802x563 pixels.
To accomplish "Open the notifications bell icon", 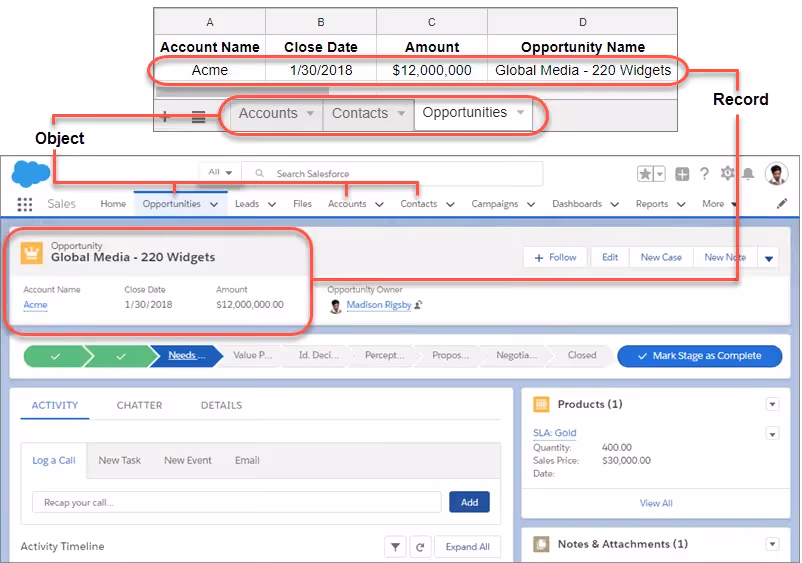I will pyautogui.click(x=748, y=174).
